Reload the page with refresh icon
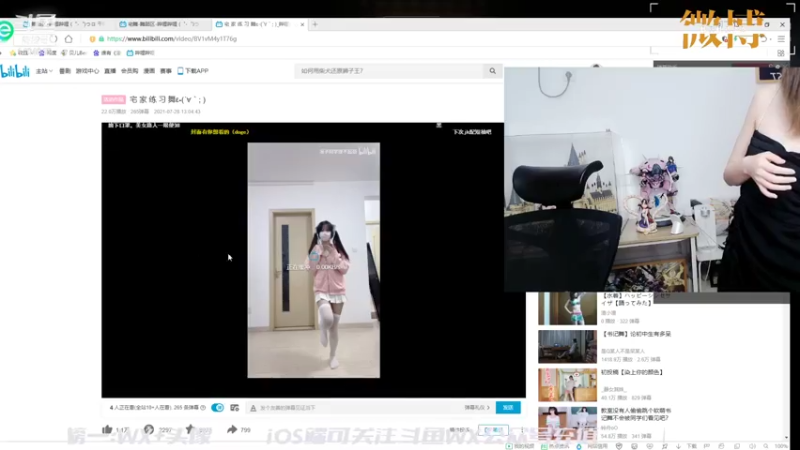This screenshot has height=450, width=800. click(53, 39)
